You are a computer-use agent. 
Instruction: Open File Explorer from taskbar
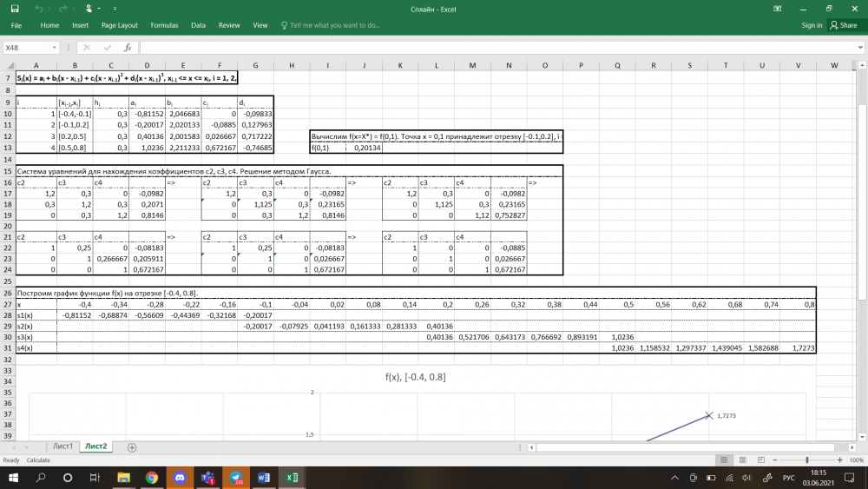coord(123,478)
